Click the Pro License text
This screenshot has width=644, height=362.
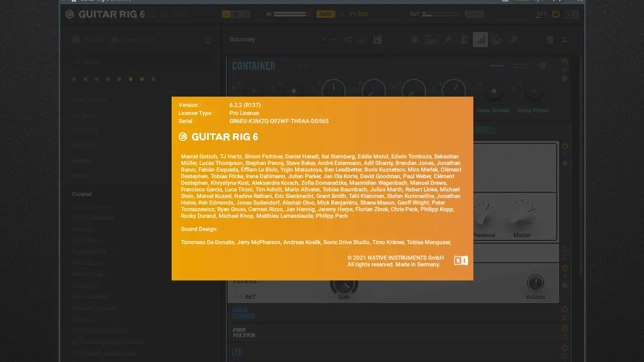pyautogui.click(x=244, y=113)
